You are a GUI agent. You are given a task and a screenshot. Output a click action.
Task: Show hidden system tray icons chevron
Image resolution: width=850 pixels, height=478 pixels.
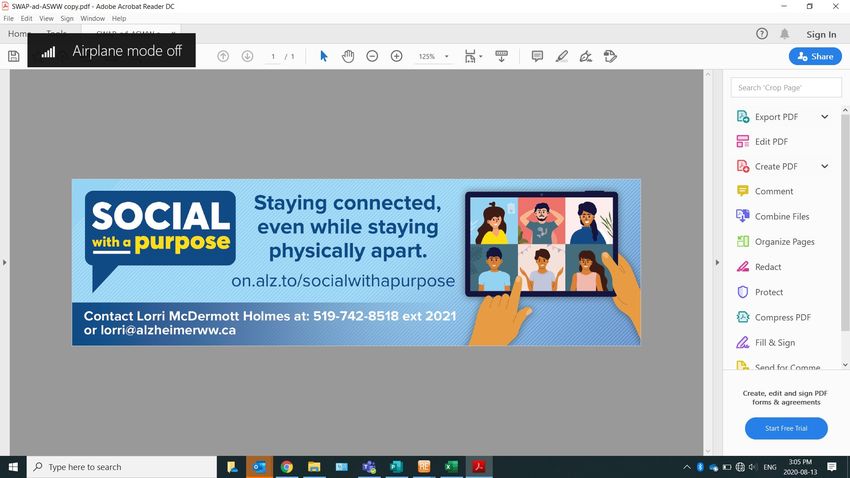click(x=687, y=467)
